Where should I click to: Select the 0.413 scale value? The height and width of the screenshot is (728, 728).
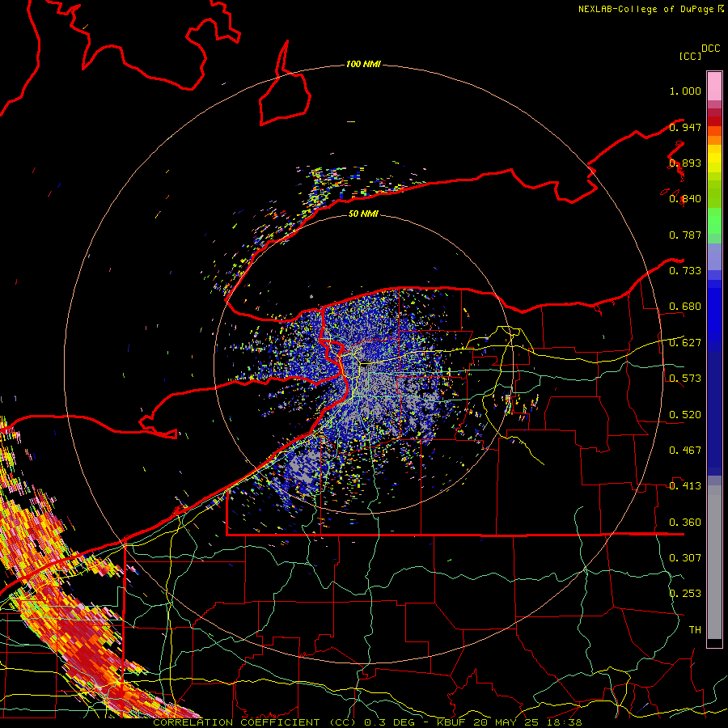pos(685,486)
